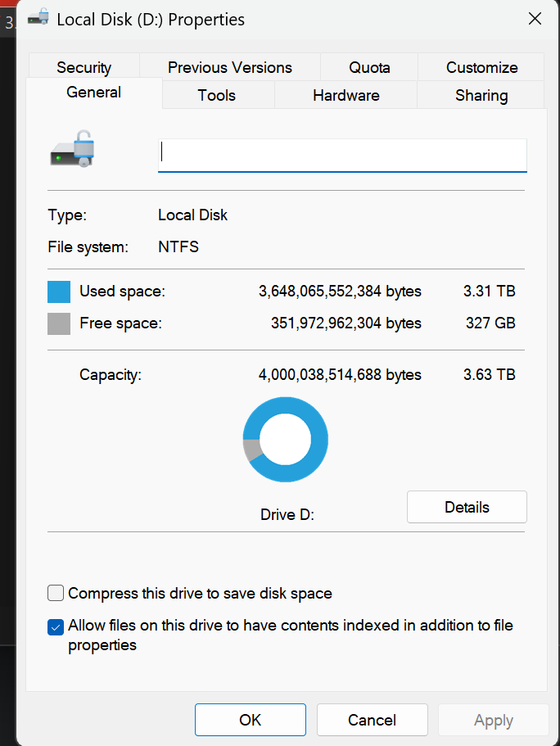This screenshot has height=746, width=560.
Task: Click the 3.31 TB used size
Action: [490, 292]
